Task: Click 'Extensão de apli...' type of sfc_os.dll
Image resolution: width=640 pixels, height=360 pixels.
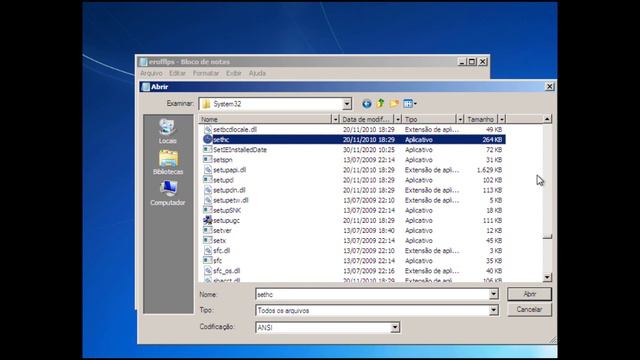Action: [x=432, y=271]
